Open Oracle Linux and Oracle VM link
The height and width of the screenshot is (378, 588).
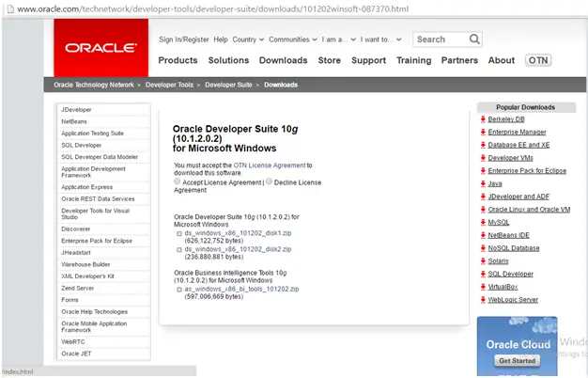tap(529, 210)
